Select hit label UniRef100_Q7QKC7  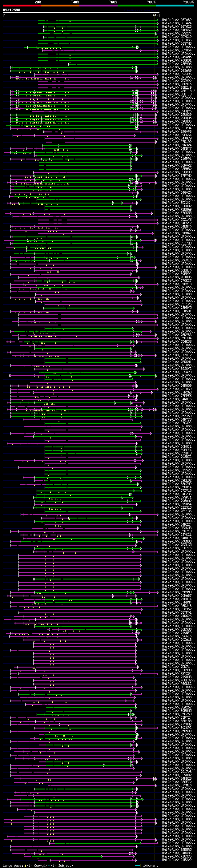pos(177,281)
